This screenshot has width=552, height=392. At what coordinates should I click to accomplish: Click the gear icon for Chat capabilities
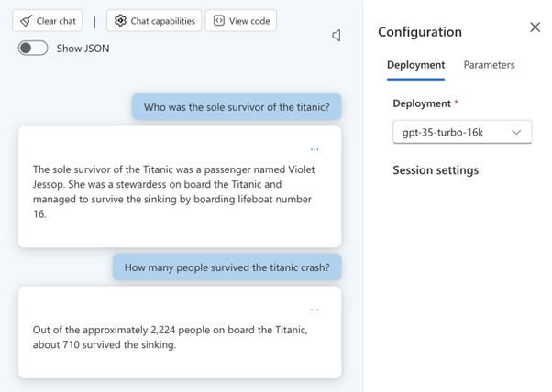120,21
